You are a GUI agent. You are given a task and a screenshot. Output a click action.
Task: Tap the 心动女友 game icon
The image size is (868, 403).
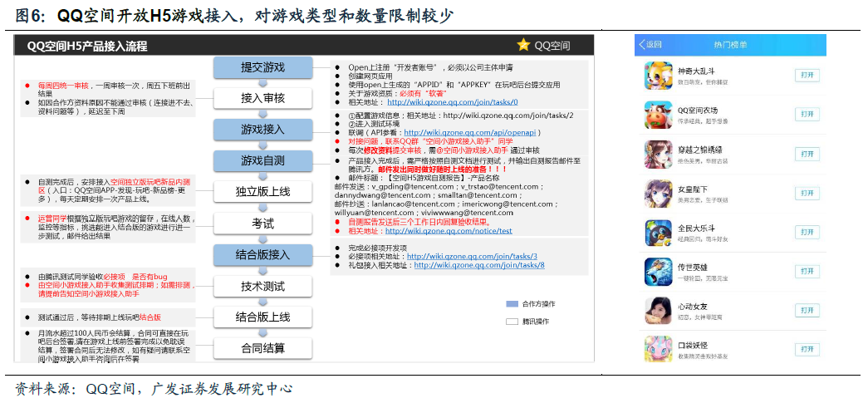(x=658, y=311)
